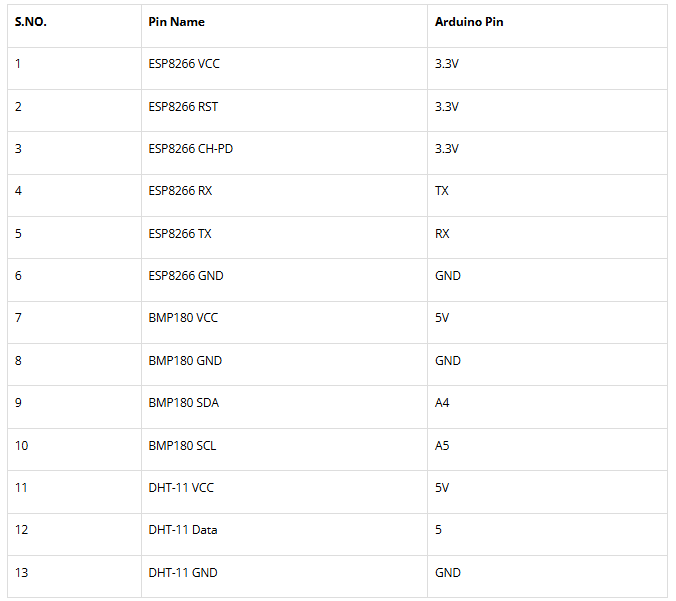The width and height of the screenshot is (676, 601).
Task: Click the "BMP180 VCC" cell
Action: [x=183, y=318]
